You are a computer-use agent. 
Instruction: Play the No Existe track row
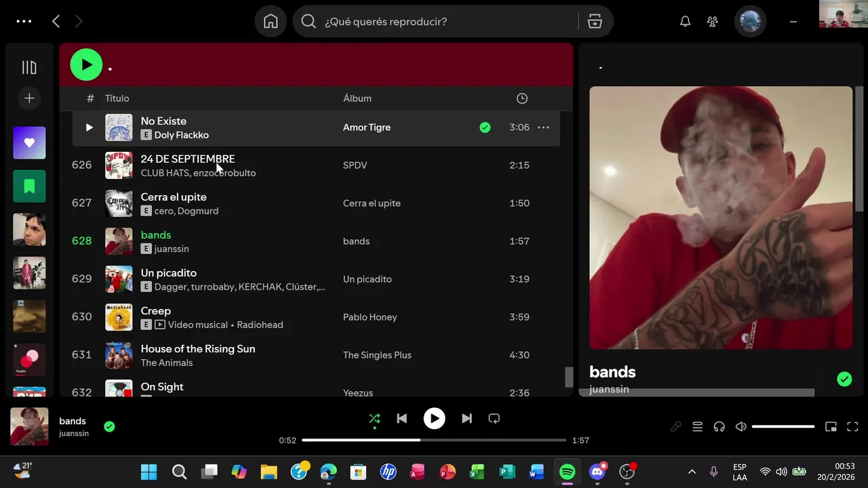pyautogui.click(x=89, y=127)
